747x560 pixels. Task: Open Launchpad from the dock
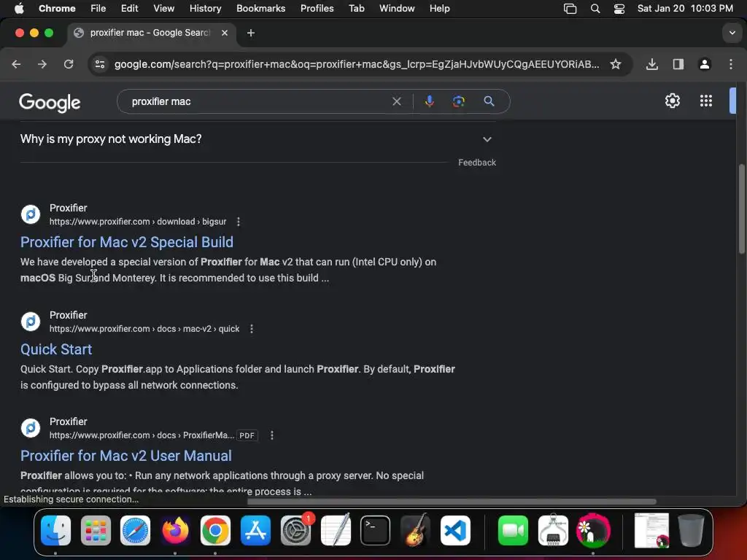96,531
